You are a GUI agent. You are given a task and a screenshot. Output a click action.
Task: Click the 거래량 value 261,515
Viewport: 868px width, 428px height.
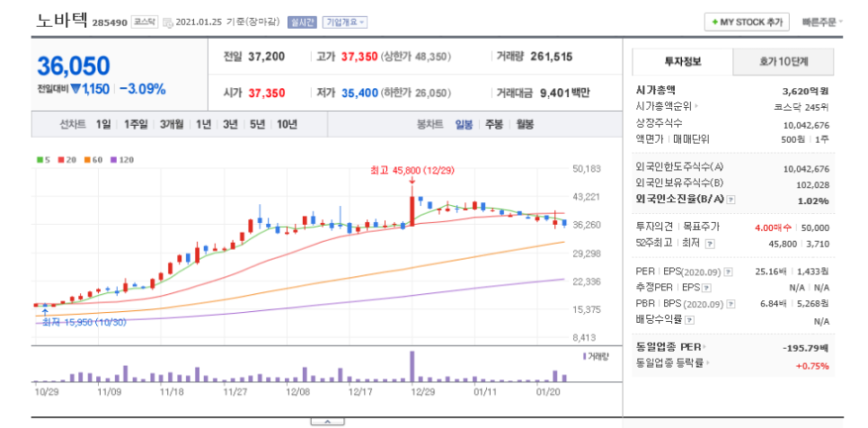[552, 57]
